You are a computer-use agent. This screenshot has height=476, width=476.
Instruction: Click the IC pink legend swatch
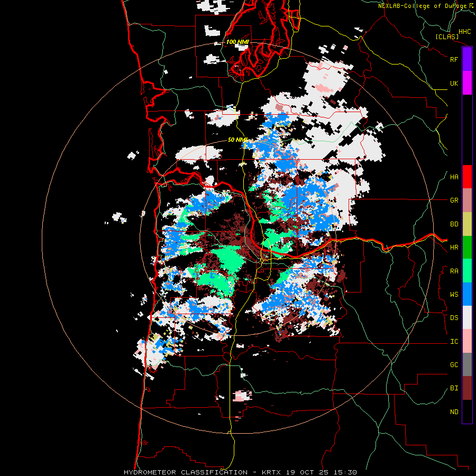coord(467,341)
